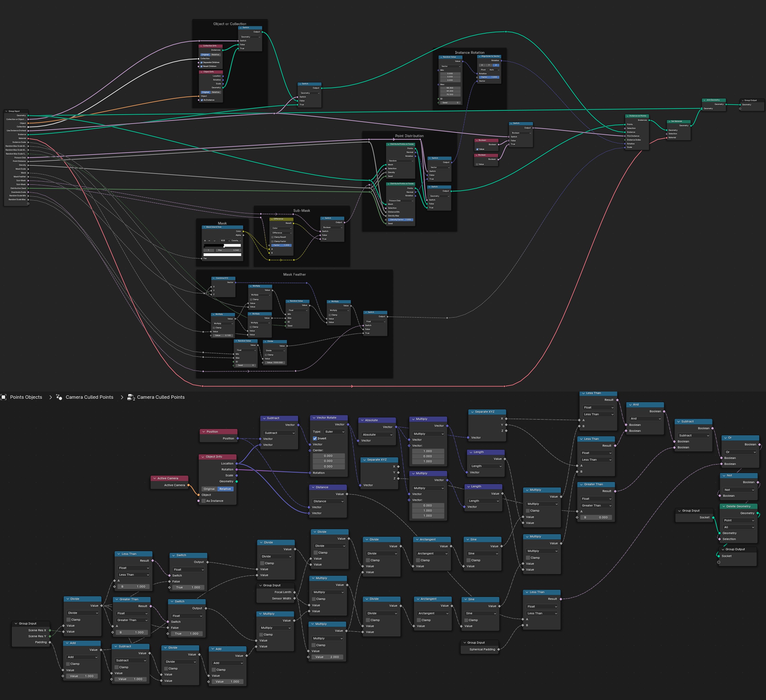Click the Greater Than B value 0.000 field

click(596, 517)
